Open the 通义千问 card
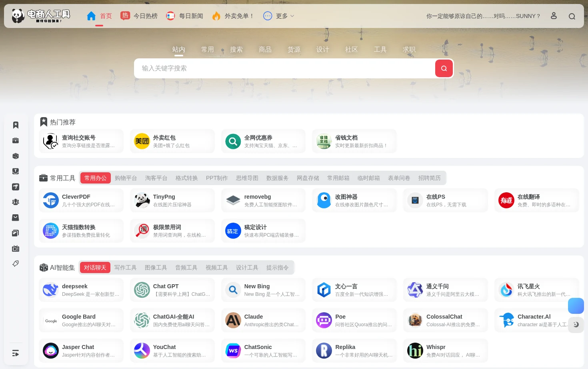Screen dimensions: 588x369 [446, 290]
